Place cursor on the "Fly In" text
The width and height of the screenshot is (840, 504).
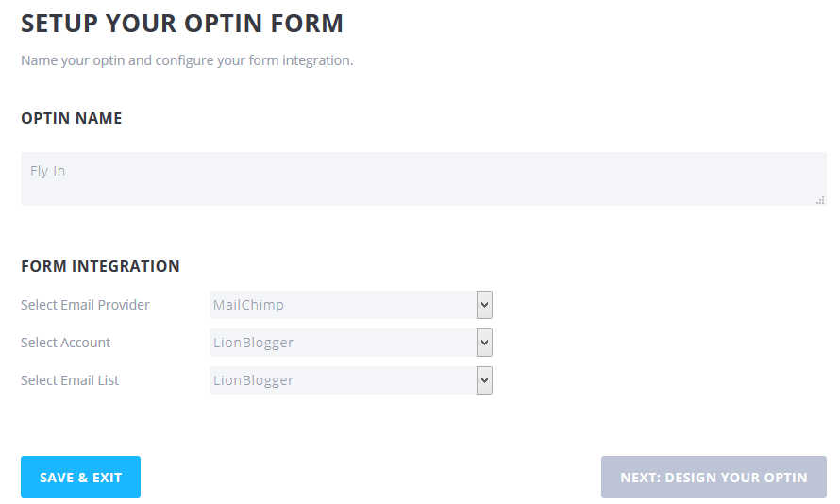pos(47,171)
